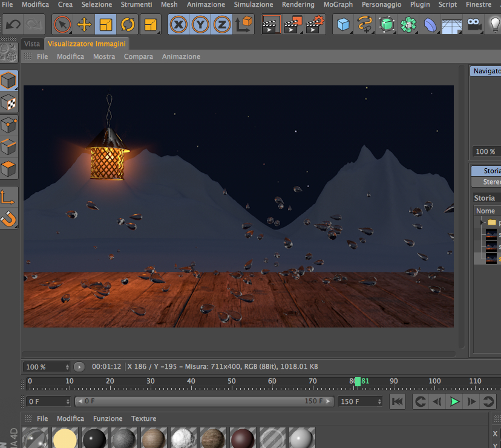Open Render Settings clapperboard with gear
Viewport: 501px width, 448px height.
tap(315, 25)
